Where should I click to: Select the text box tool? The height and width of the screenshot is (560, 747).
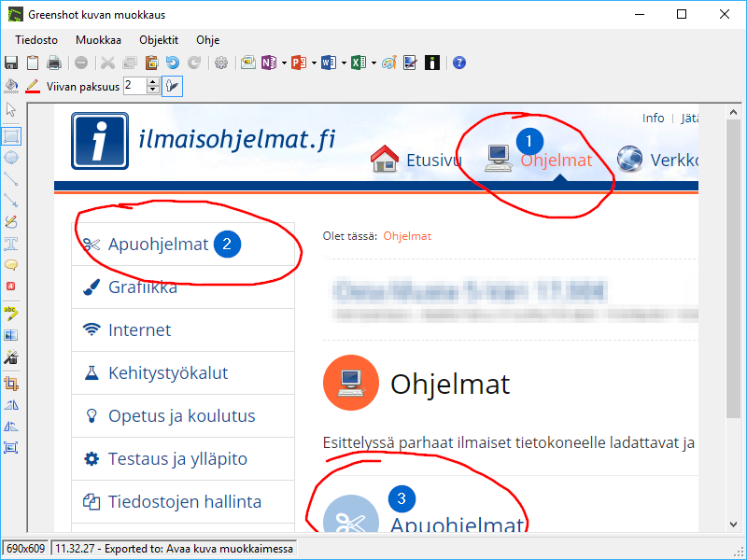point(11,244)
